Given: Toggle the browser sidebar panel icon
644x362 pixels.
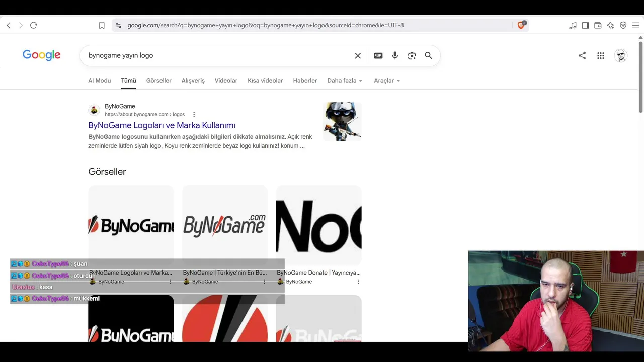Looking at the screenshot, I should pyautogui.click(x=585, y=25).
